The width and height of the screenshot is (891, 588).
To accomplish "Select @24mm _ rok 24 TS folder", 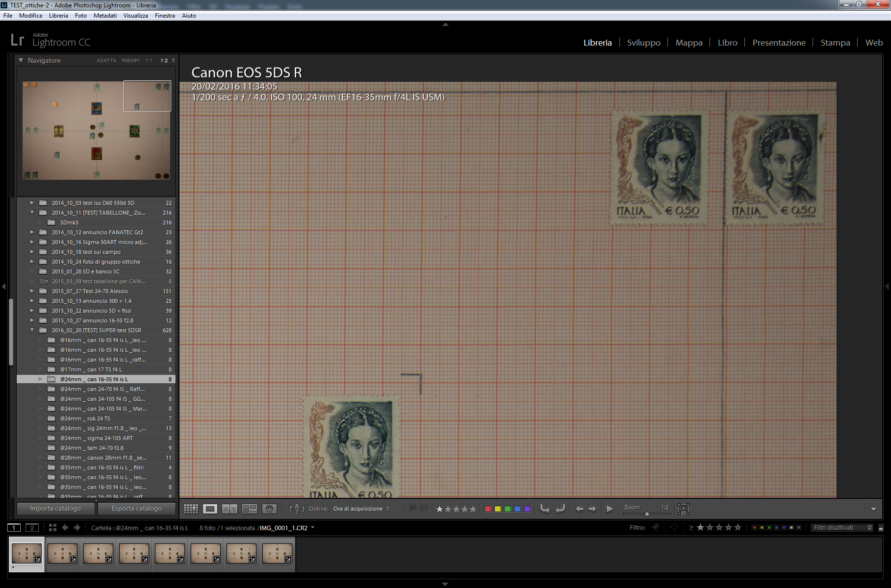I will point(96,418).
